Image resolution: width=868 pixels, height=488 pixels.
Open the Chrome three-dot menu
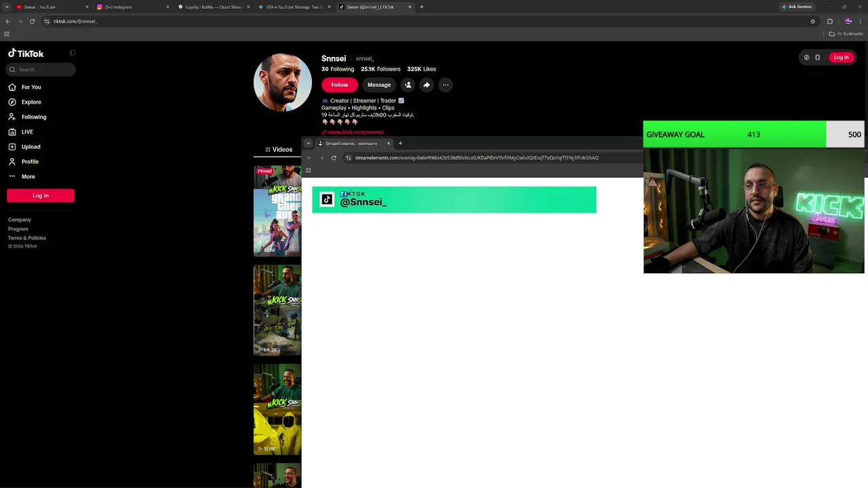coord(860,21)
